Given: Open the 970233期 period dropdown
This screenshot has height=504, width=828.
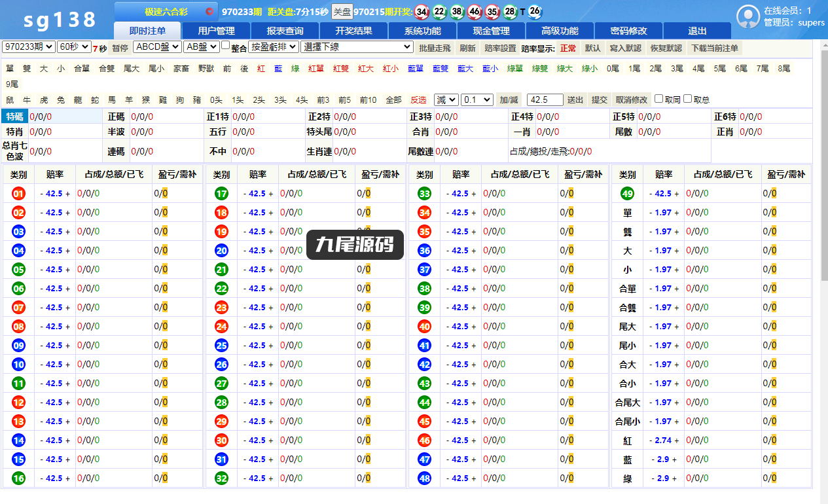Looking at the screenshot, I should (29, 47).
